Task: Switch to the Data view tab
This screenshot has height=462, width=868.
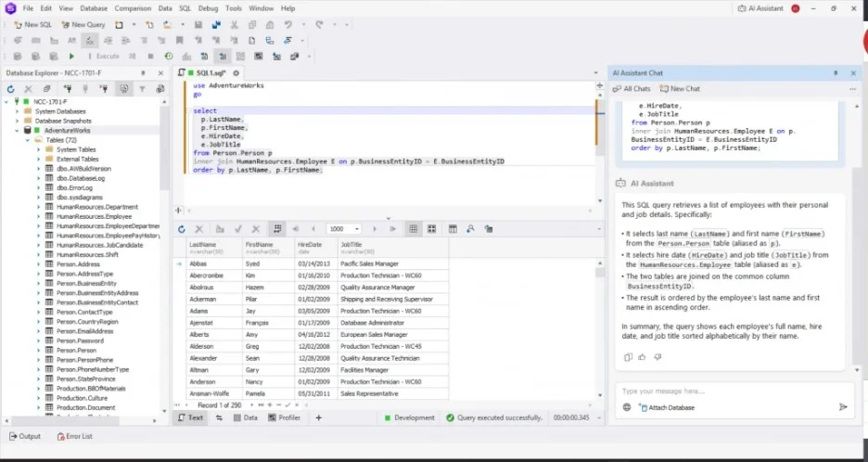Action: (245, 417)
